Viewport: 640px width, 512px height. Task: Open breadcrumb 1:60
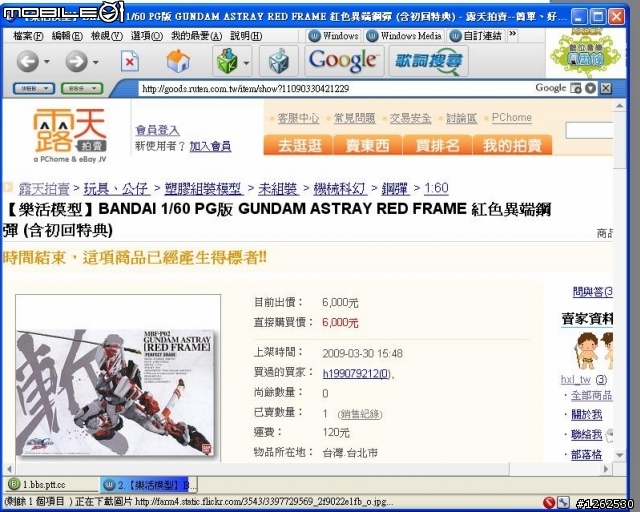436,188
